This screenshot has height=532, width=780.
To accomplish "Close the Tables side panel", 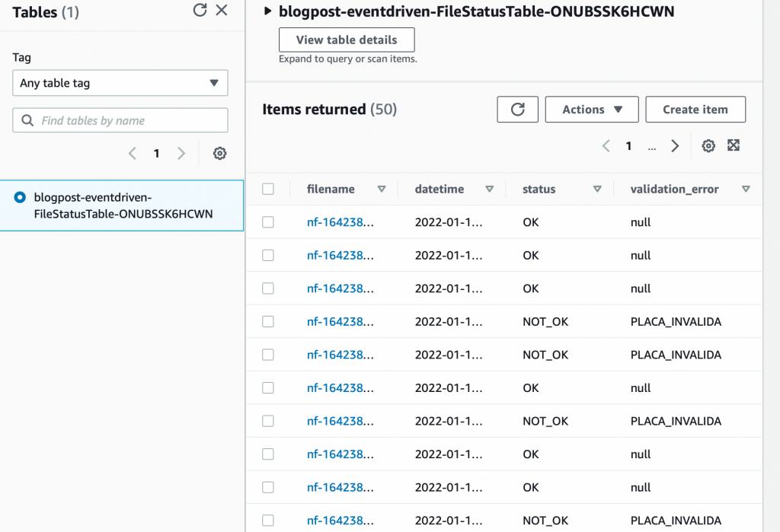I will pos(222,10).
